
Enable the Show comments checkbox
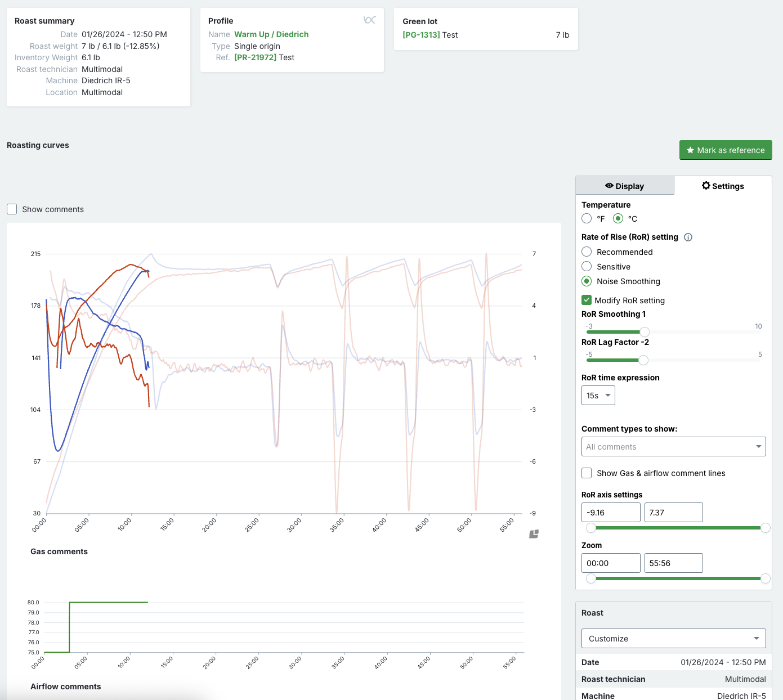(12, 209)
